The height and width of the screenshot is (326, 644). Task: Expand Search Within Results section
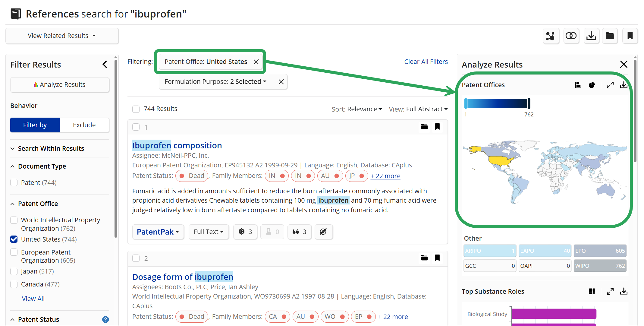point(47,148)
